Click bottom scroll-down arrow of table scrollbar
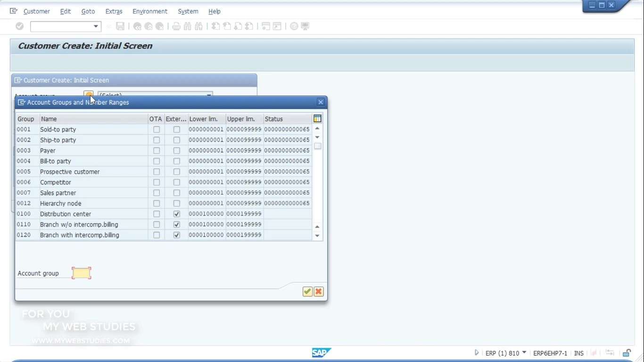 pyautogui.click(x=317, y=236)
